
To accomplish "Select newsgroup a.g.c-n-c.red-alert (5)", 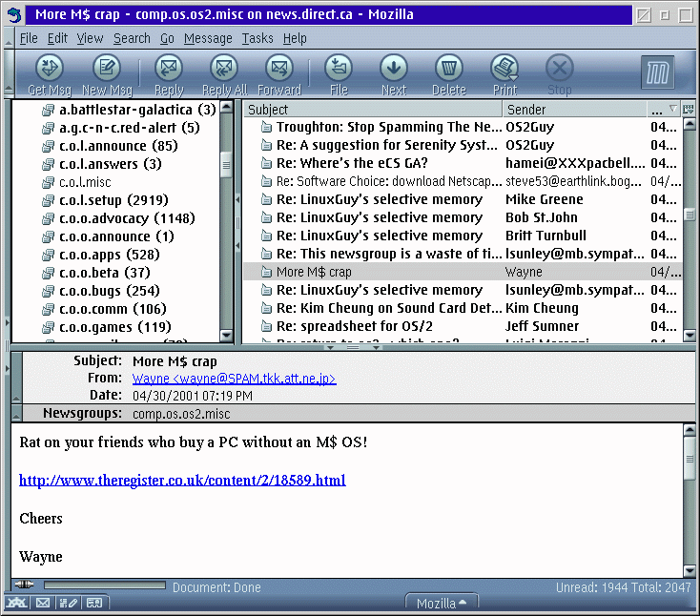I will (x=130, y=128).
